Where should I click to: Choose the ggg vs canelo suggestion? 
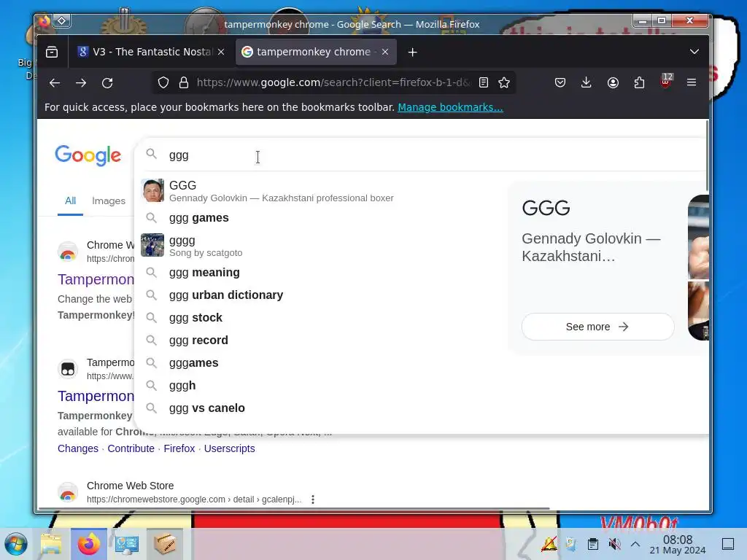click(320, 408)
